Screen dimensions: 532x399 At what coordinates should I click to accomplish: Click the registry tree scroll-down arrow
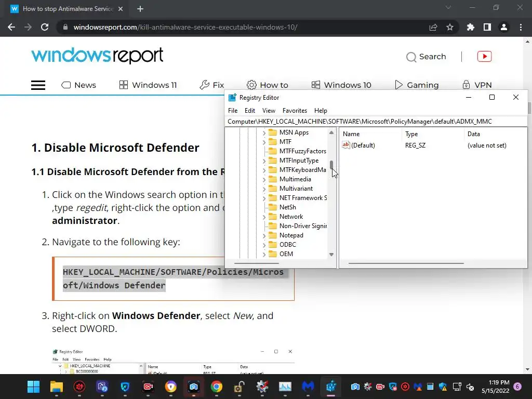click(331, 255)
